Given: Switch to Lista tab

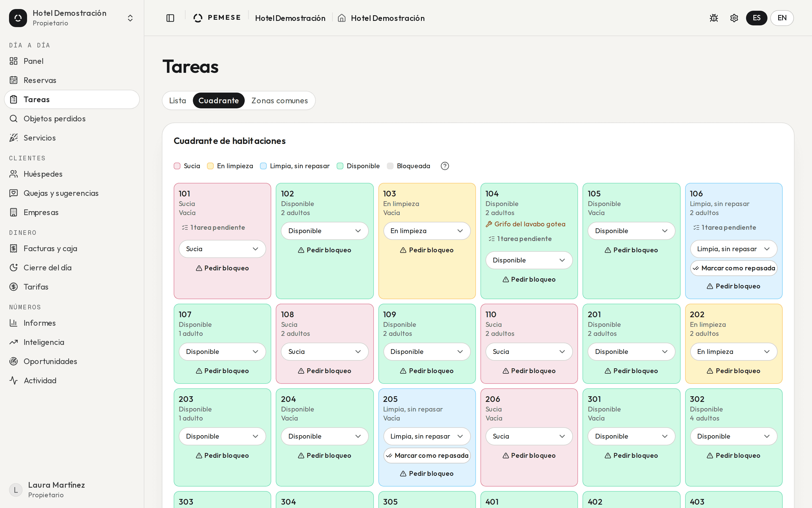Looking at the screenshot, I should (x=178, y=101).
